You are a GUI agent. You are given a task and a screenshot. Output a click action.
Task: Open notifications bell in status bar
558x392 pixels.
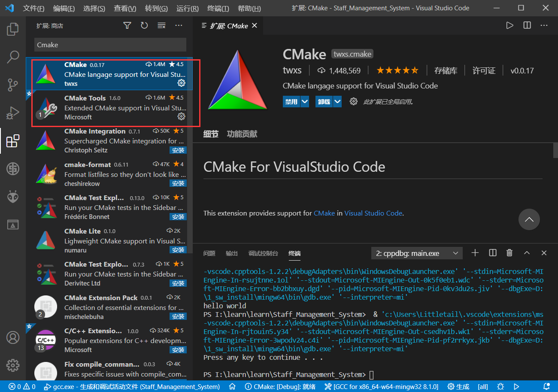point(546,386)
